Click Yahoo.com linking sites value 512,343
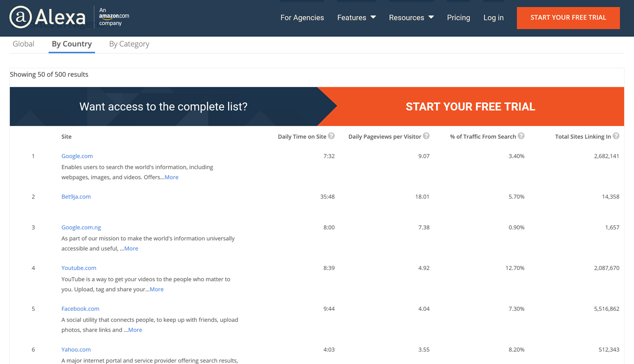The width and height of the screenshot is (634, 364). (x=609, y=350)
